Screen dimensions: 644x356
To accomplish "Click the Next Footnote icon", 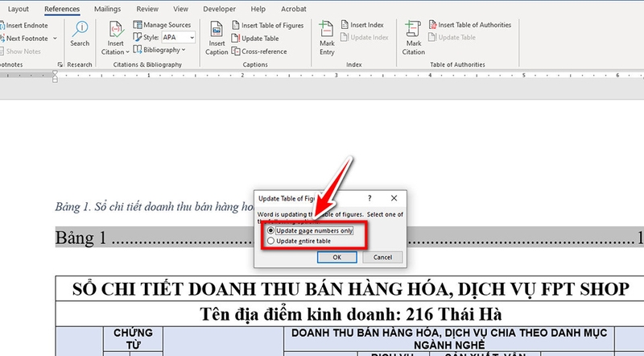I will pos(2,39).
